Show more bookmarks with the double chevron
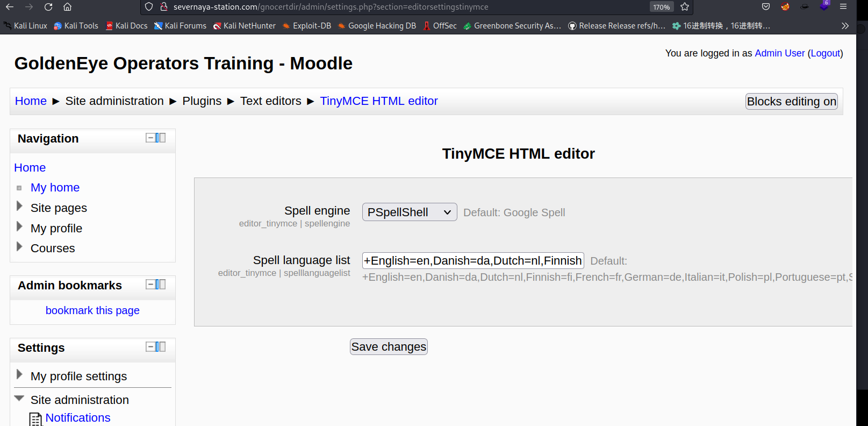The height and width of the screenshot is (426, 868). point(845,26)
